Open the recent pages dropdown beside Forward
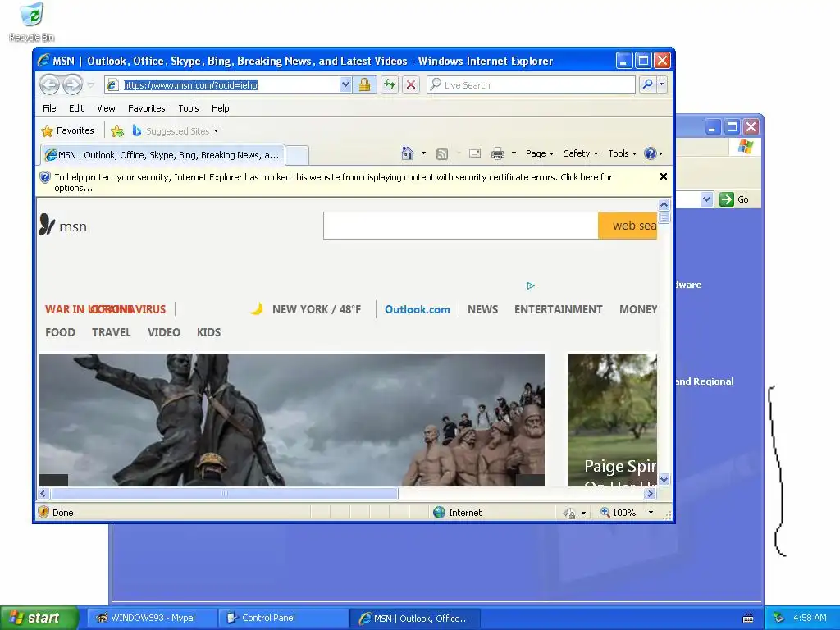 (x=91, y=85)
